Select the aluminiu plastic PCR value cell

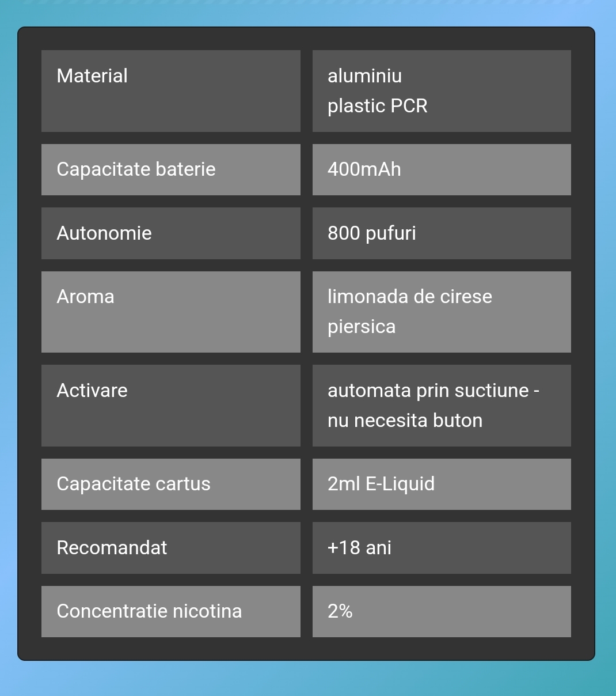(x=442, y=91)
